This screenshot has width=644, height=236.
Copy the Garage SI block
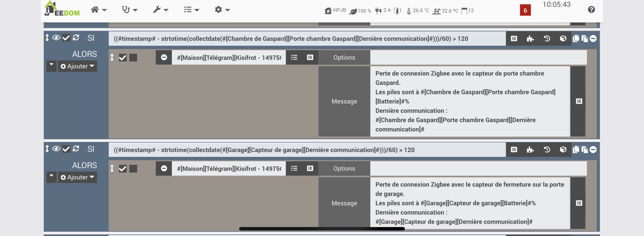(x=576, y=150)
